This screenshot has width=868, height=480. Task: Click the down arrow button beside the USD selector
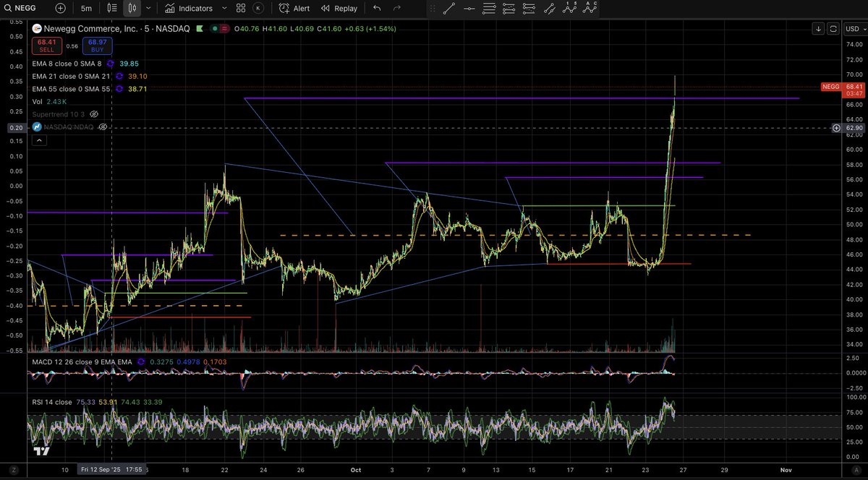click(818, 28)
